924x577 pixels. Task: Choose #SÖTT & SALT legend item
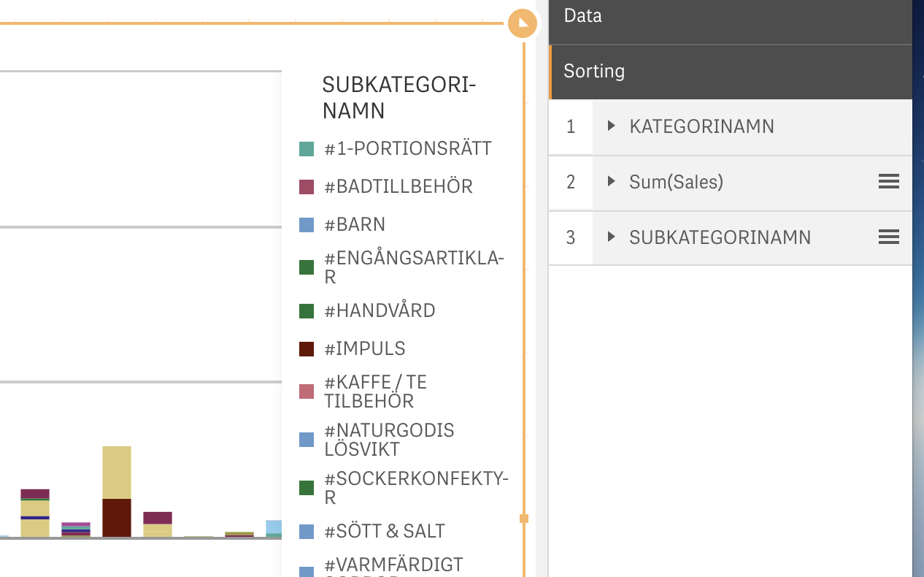tap(385, 531)
